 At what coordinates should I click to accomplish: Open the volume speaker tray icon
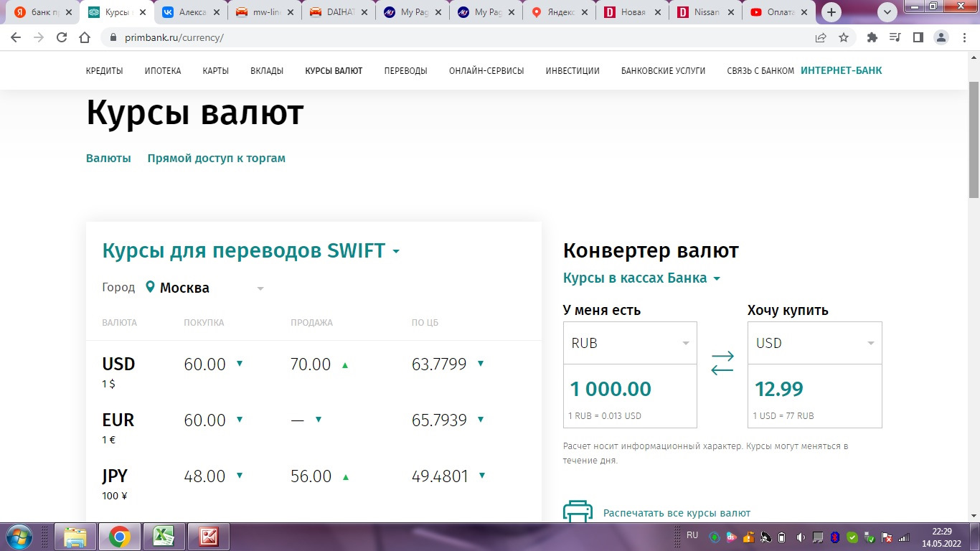tap(801, 537)
